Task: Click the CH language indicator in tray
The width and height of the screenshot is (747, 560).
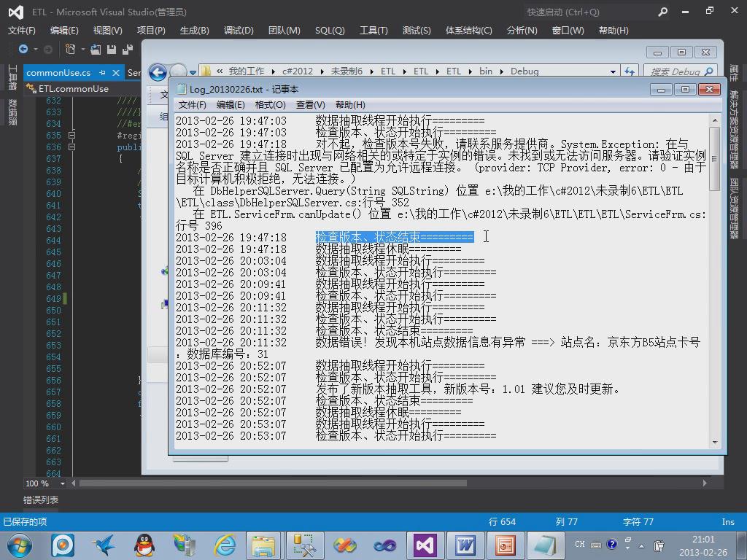Action: 580,544
